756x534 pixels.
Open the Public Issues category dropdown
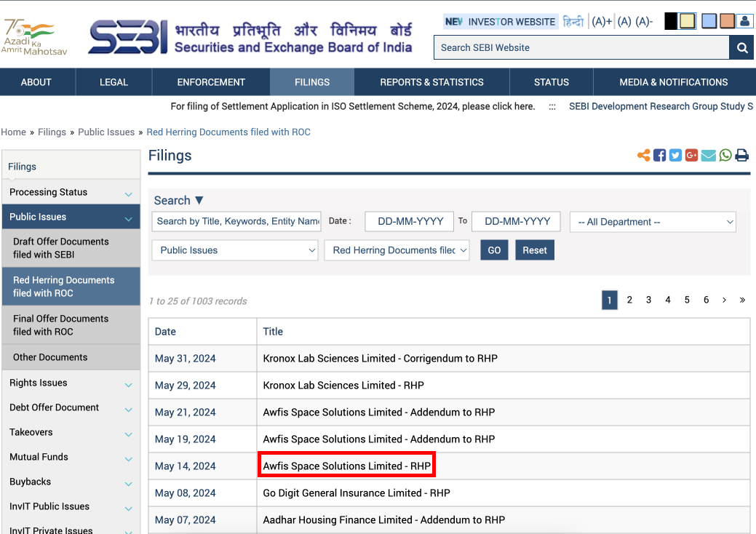235,250
